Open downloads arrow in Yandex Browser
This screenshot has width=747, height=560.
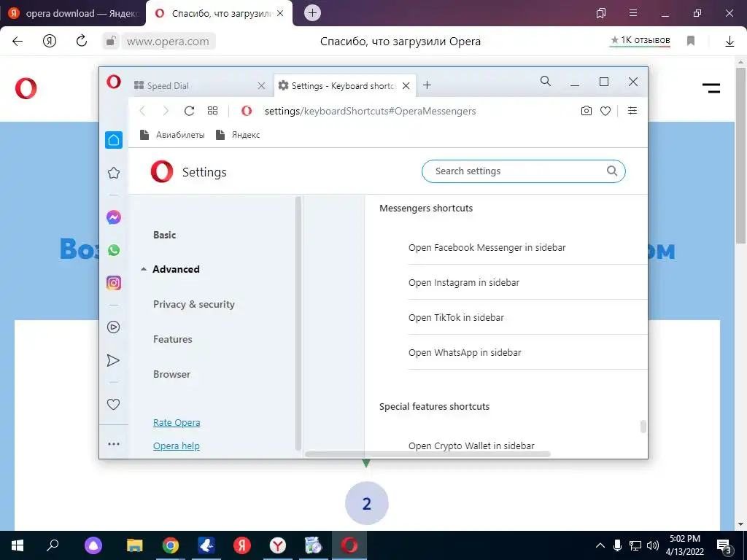pyautogui.click(x=729, y=41)
